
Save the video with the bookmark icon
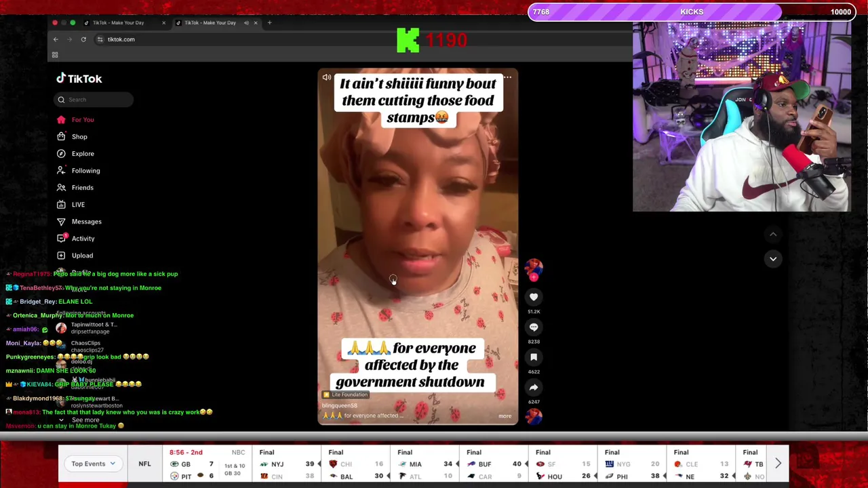pos(534,357)
